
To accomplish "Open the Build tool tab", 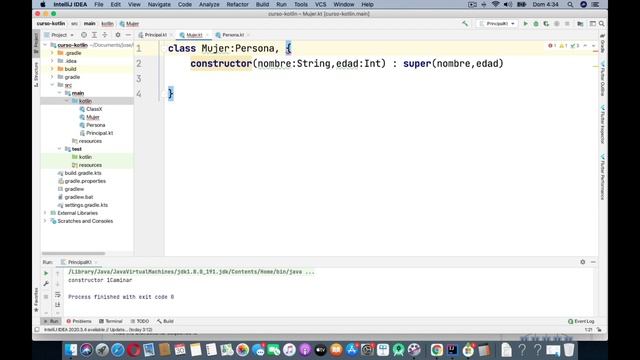I will click(x=165, y=321).
